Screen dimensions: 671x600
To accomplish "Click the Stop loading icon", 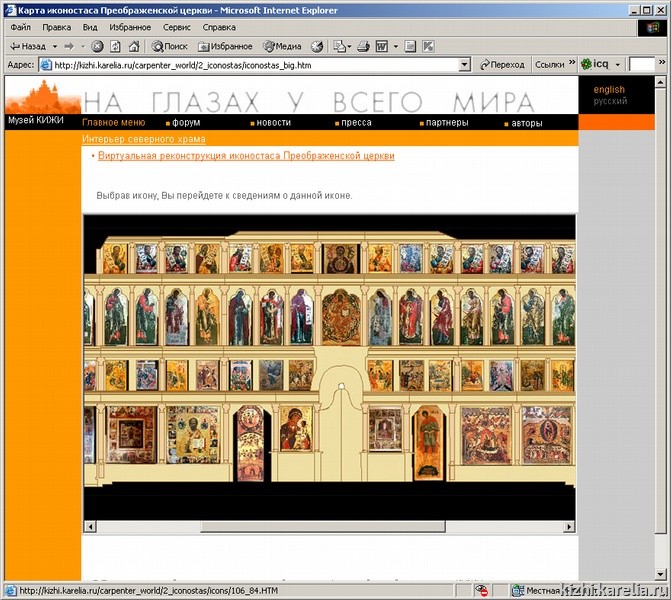I will 97,46.
